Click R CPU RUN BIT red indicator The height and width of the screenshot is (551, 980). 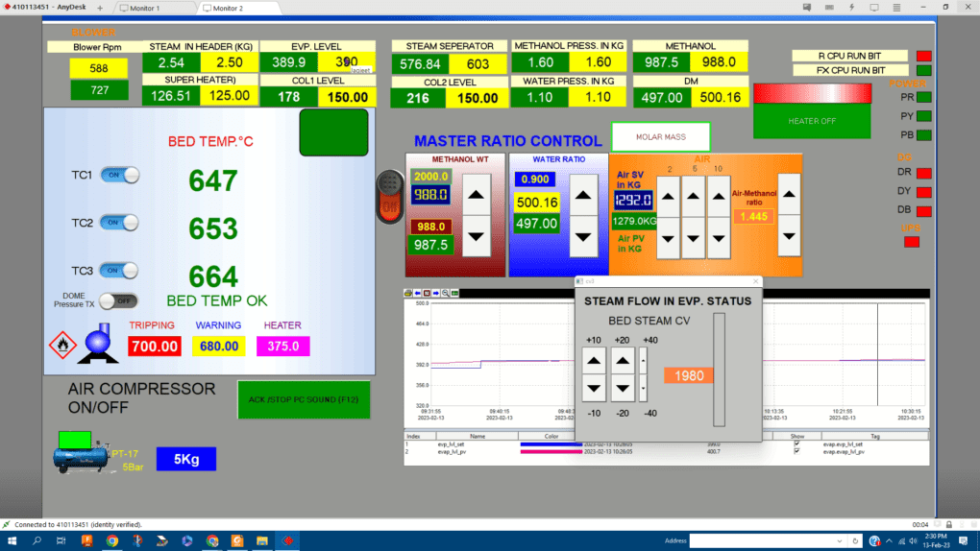923,56
